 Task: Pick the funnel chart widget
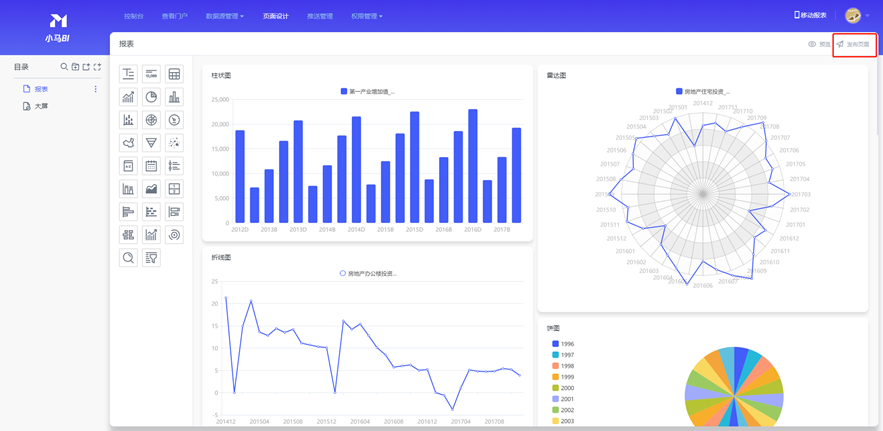pyautogui.click(x=151, y=143)
